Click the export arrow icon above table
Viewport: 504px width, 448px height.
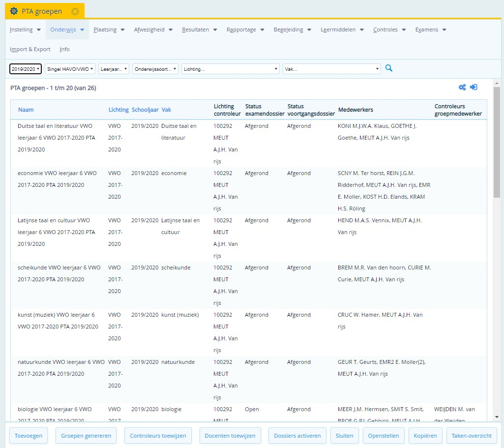click(474, 87)
